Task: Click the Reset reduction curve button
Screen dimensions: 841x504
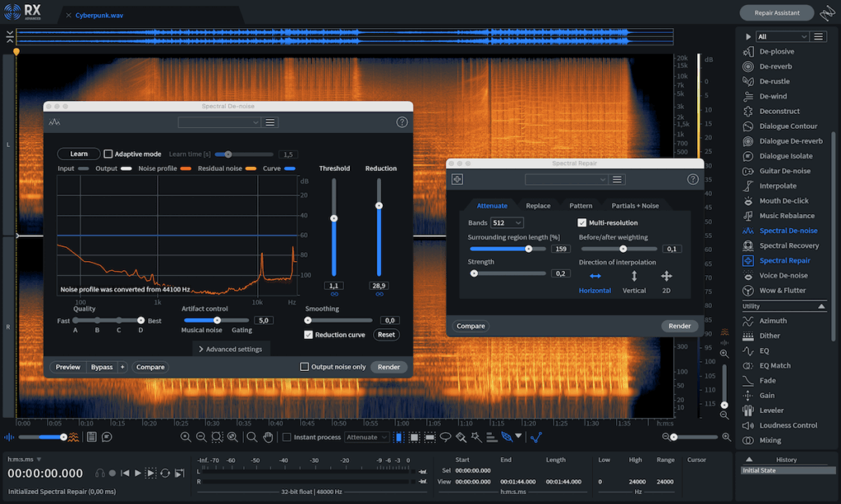Action: click(x=386, y=335)
